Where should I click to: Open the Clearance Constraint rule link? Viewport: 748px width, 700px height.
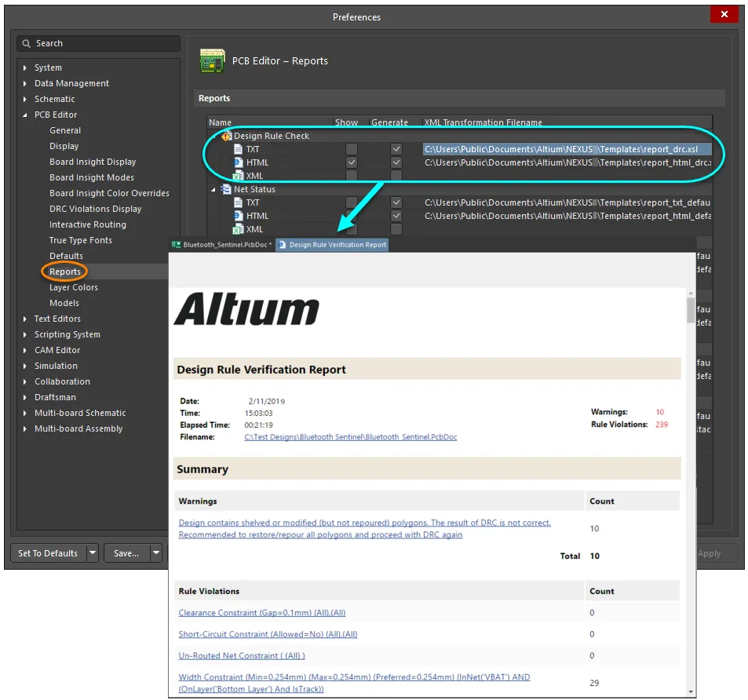[x=262, y=613]
